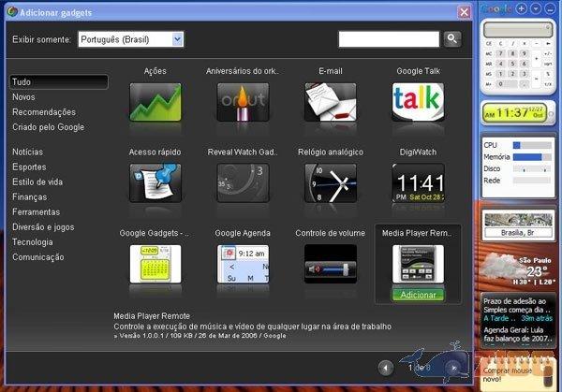Select the Google Talk gadget icon
Viewport: 562px width, 392px height.
417,101
